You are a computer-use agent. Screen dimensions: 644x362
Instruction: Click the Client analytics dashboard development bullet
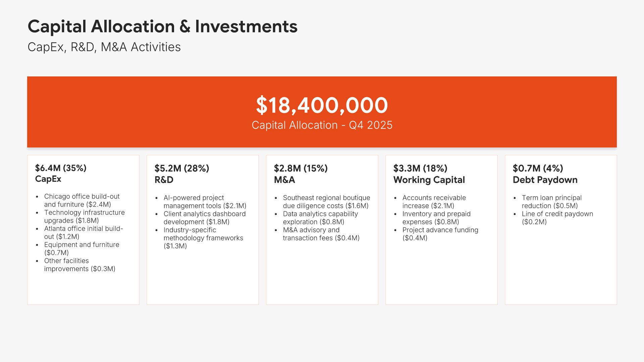pyautogui.click(x=204, y=218)
